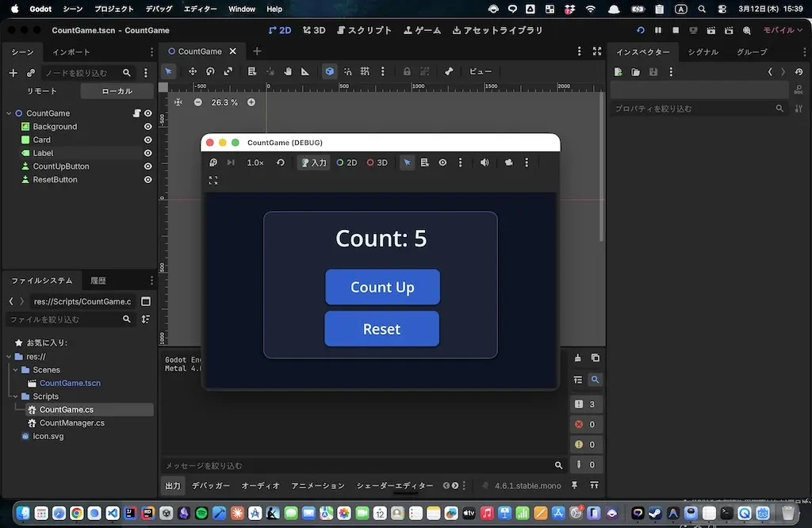Switch to the シグナル tab
This screenshot has height=528, width=812.
click(703, 52)
